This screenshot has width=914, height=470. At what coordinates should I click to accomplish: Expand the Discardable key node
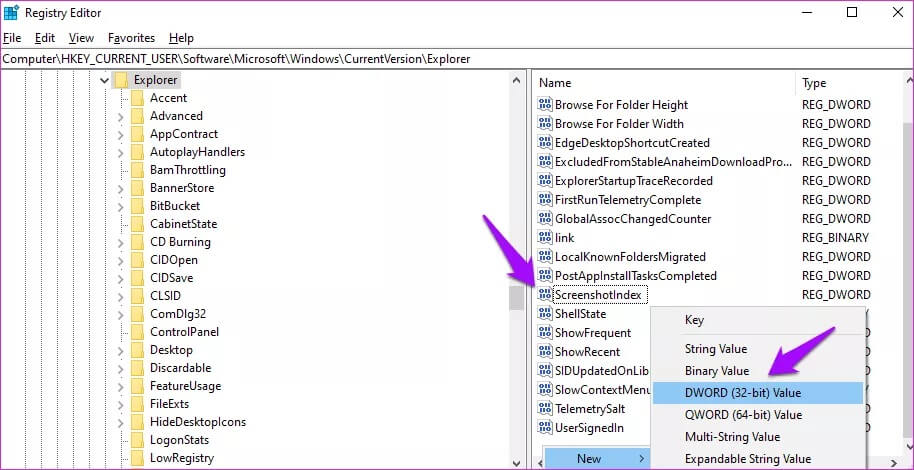pyautogui.click(x=120, y=368)
